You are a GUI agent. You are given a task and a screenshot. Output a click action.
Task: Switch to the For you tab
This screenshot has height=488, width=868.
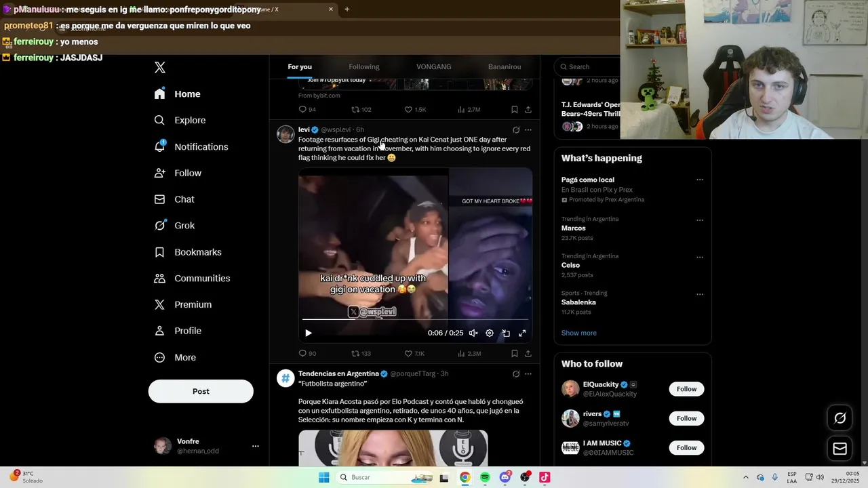point(300,66)
